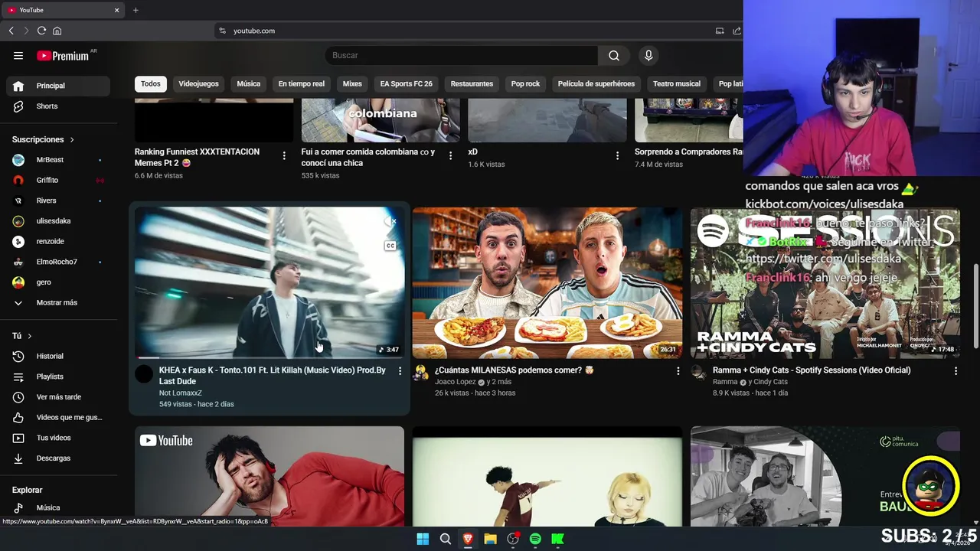Open Griffito channel subscription
980x551 pixels.
coord(58,180)
